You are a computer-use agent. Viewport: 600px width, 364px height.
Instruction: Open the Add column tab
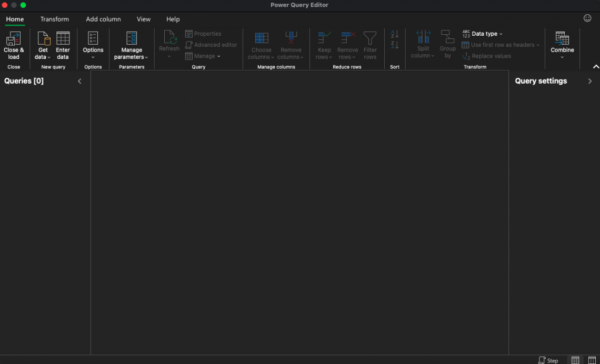103,19
